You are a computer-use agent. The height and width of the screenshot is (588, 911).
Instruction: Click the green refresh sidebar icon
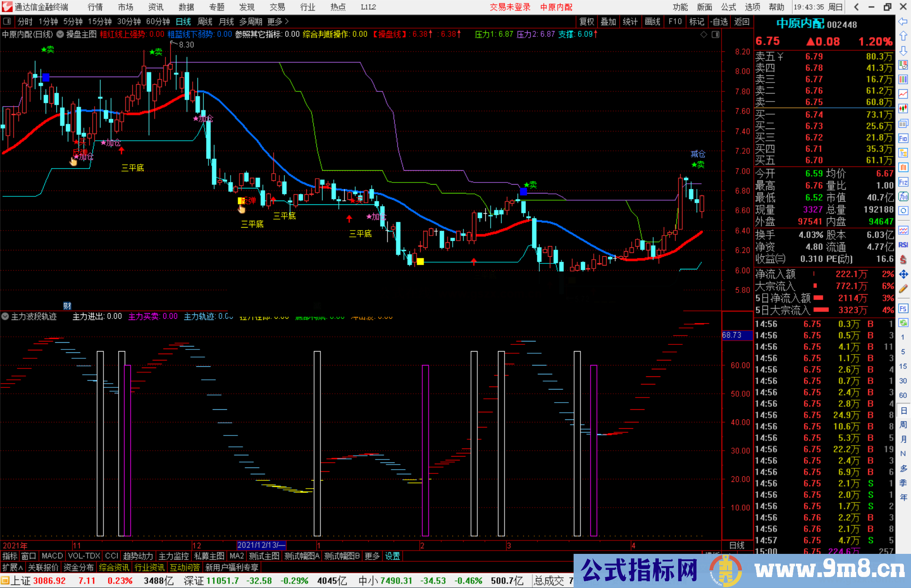pos(903,323)
